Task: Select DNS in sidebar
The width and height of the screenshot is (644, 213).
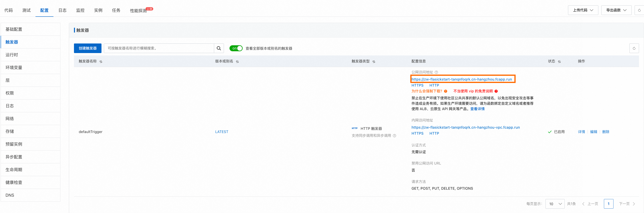Action: point(31,195)
